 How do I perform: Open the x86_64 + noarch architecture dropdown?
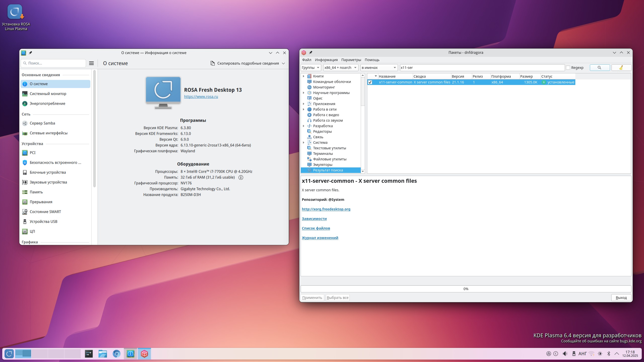340,68
